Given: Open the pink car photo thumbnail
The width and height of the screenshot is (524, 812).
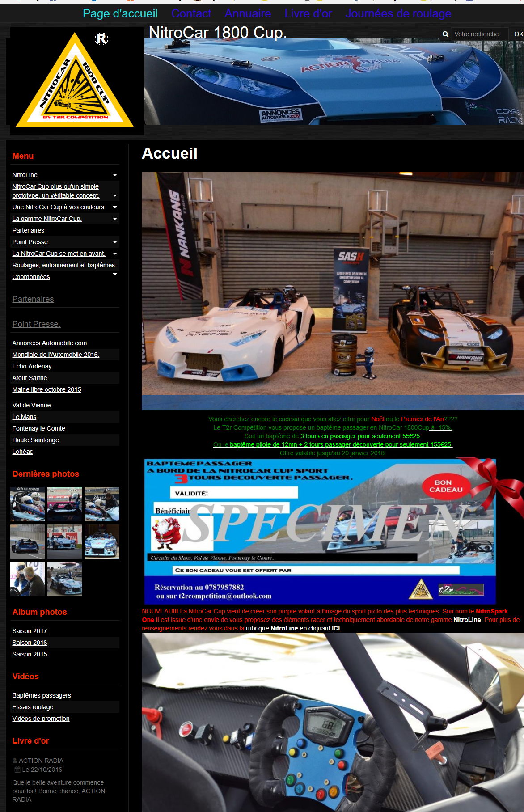Looking at the screenshot, I should tap(64, 504).
